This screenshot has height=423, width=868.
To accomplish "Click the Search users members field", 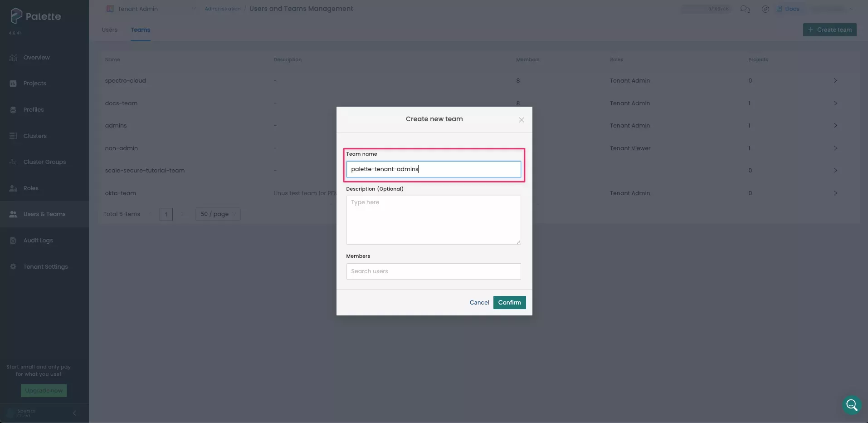I will pyautogui.click(x=433, y=271).
